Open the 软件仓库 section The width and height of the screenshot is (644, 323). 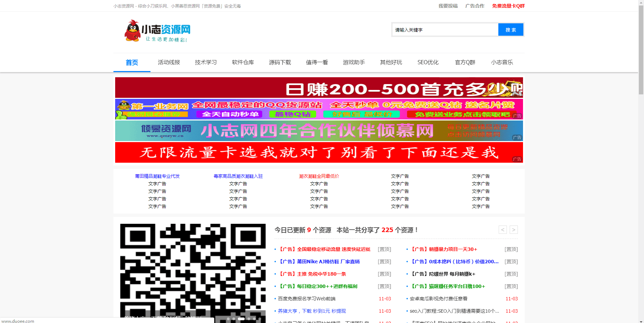[242, 62]
